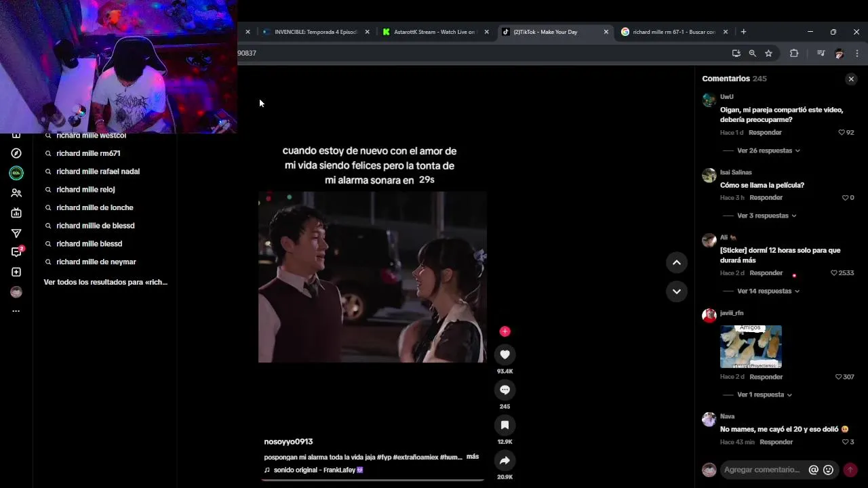Screen dimensions: 868x488
Task: Open Chrome extensions puzzle icon
Action: click(x=794, y=53)
